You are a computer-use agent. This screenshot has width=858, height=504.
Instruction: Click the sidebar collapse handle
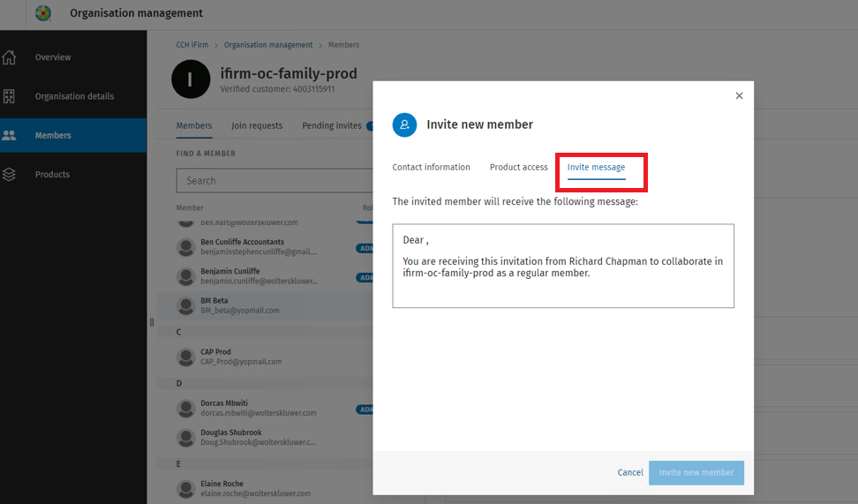[152, 322]
